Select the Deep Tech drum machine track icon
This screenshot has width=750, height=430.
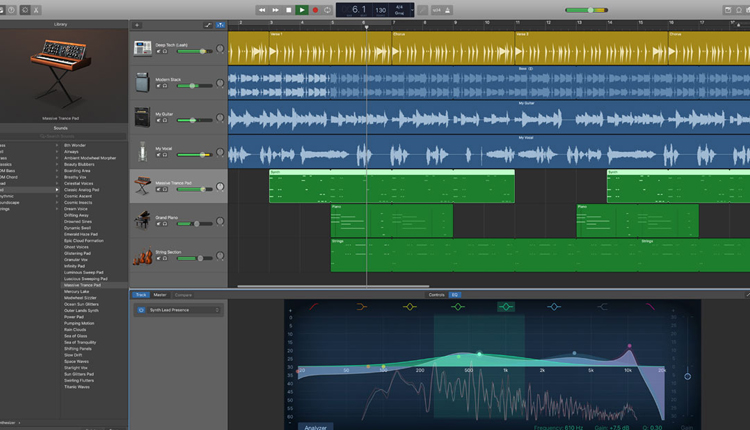143,48
